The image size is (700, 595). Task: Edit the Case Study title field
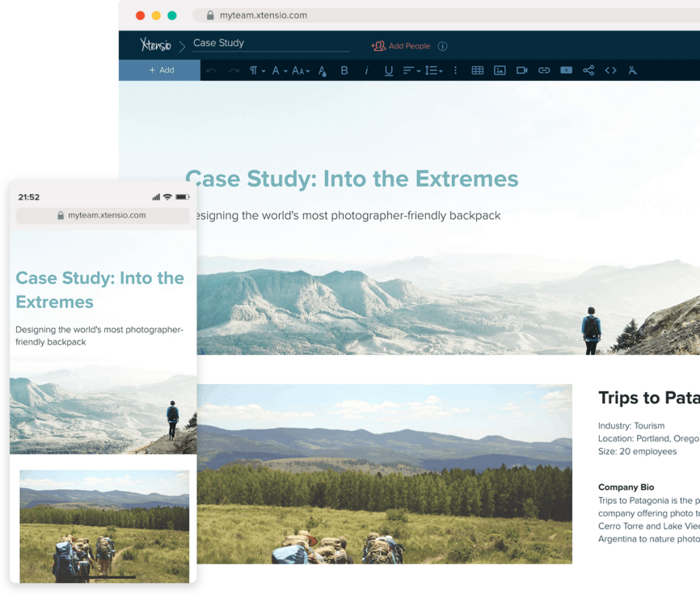pyautogui.click(x=234, y=43)
